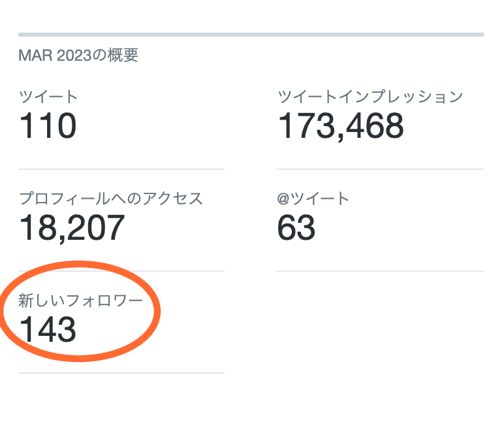Click the profile visits number 18,207
The height and width of the screenshot is (426, 504).
point(71,227)
